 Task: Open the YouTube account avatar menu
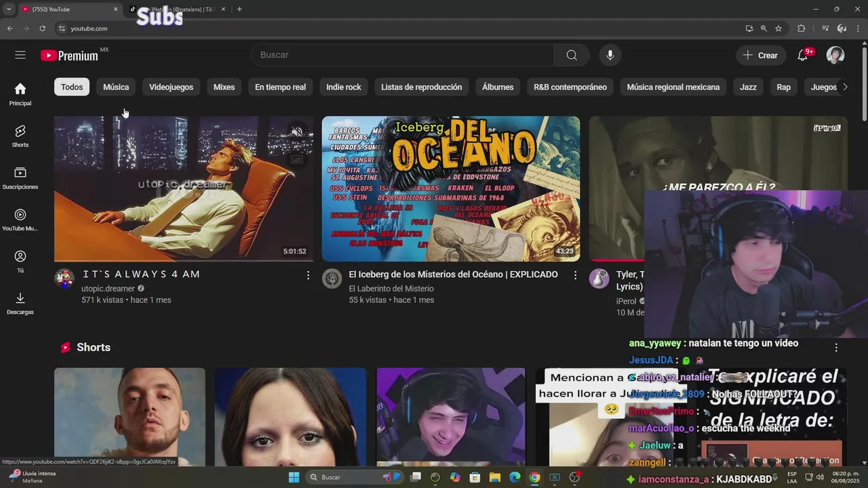tap(835, 56)
